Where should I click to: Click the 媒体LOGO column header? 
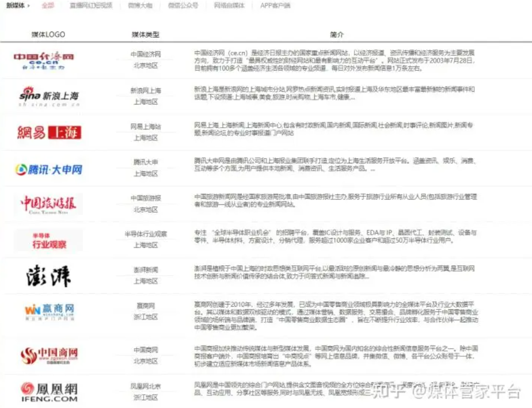[x=48, y=35]
